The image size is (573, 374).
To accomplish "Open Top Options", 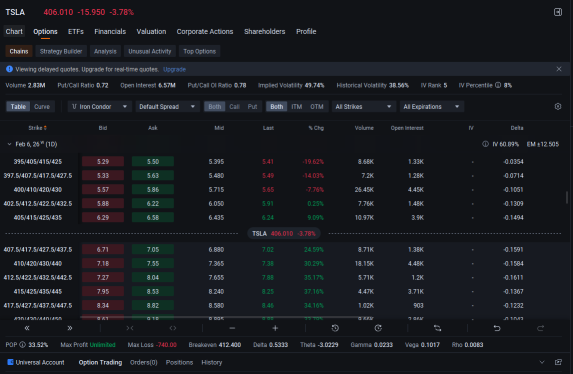I will pos(200,51).
